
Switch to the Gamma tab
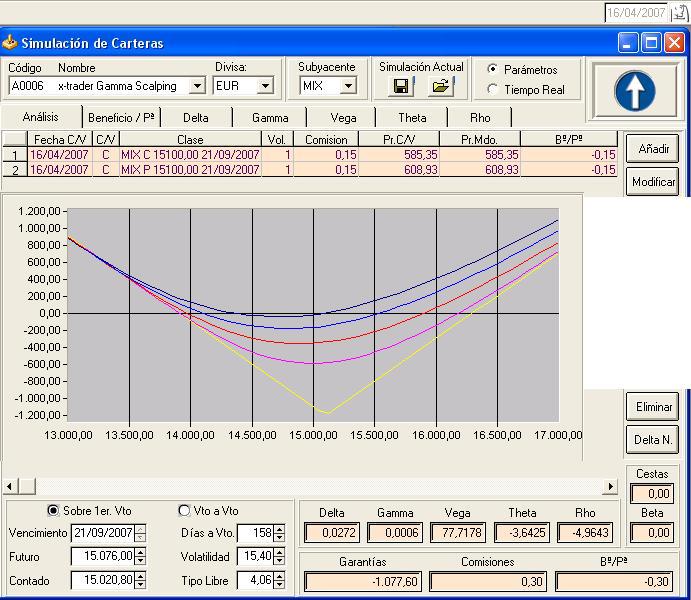[270, 118]
